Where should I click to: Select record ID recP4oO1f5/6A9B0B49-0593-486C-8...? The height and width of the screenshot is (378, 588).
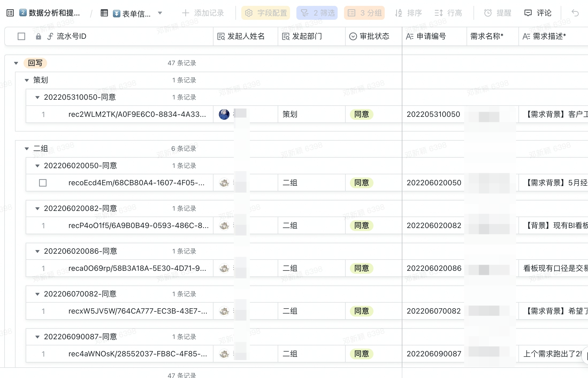pos(139,226)
